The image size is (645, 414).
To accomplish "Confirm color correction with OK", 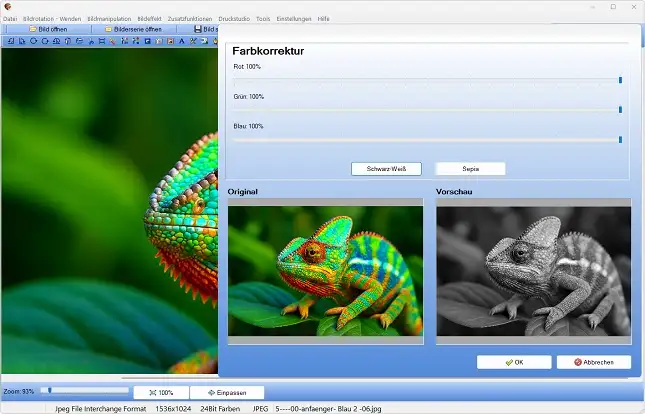I will click(x=514, y=362).
